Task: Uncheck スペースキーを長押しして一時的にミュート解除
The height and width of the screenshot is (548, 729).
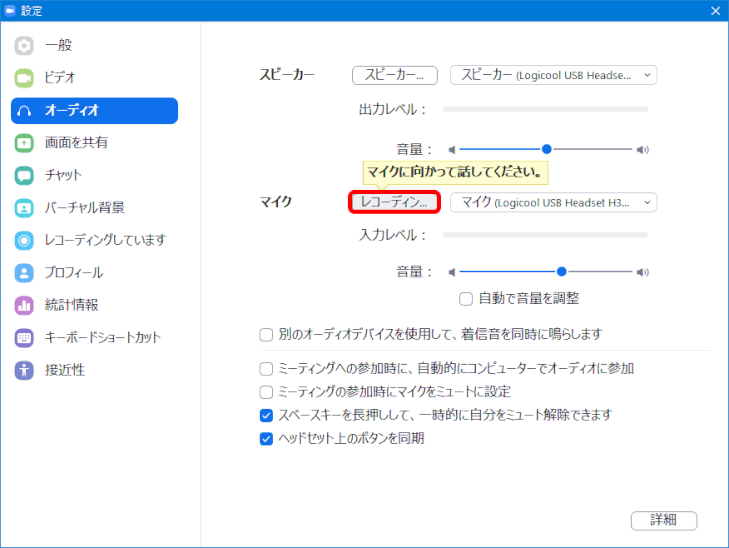Action: coord(266,415)
